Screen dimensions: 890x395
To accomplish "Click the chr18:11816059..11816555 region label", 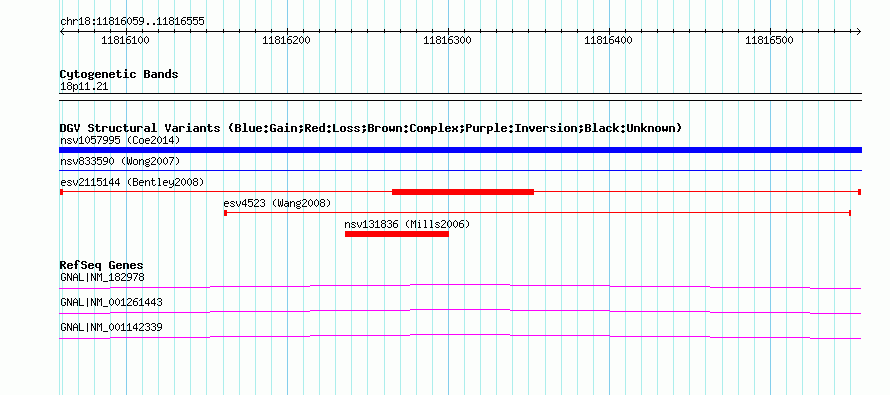I will pos(132,22).
